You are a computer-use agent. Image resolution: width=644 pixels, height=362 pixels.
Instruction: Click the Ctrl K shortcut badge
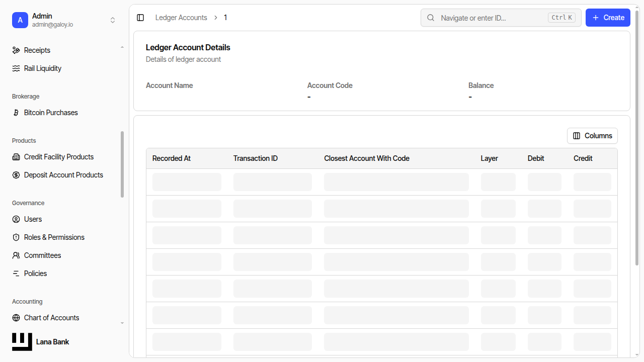click(562, 18)
